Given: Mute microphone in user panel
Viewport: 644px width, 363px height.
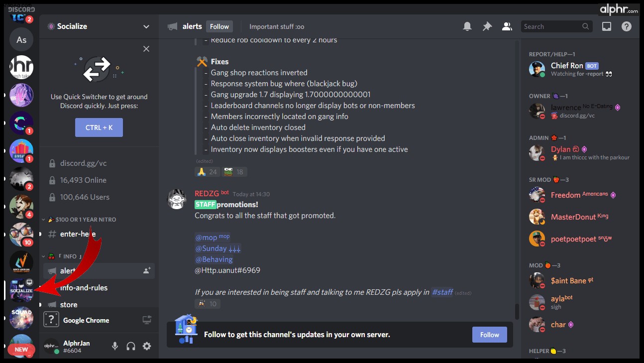Looking at the screenshot, I should (x=115, y=346).
